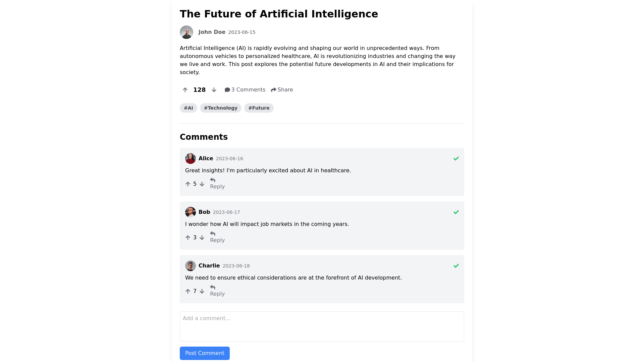Click the green checkmark on Alice's comment
Image resolution: width=644 pixels, height=362 pixels.
(x=456, y=159)
